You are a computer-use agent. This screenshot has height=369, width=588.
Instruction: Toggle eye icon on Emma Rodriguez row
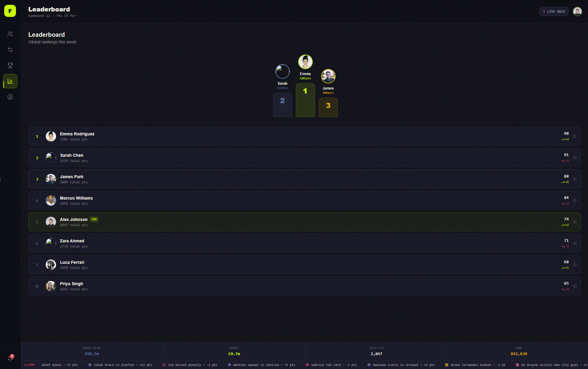[x=575, y=136]
